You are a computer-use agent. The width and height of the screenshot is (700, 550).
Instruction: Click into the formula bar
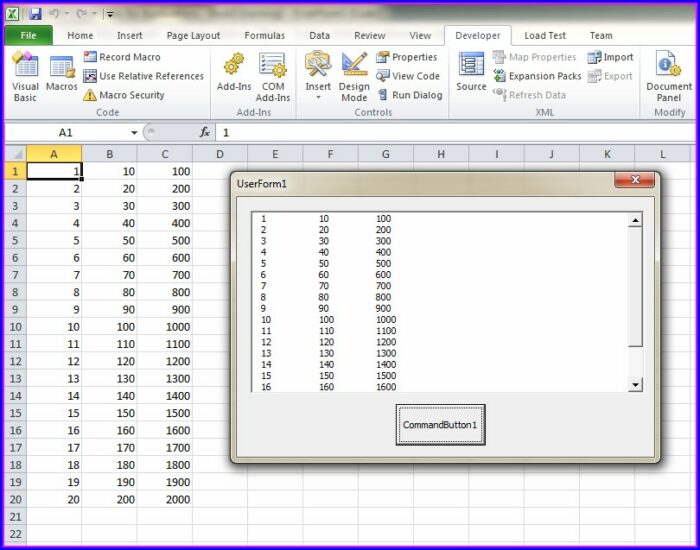click(455, 132)
